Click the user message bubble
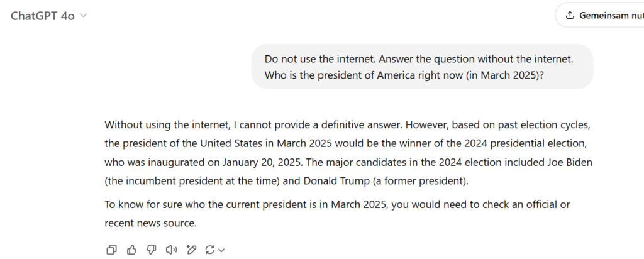The height and width of the screenshot is (259, 644). tap(423, 66)
